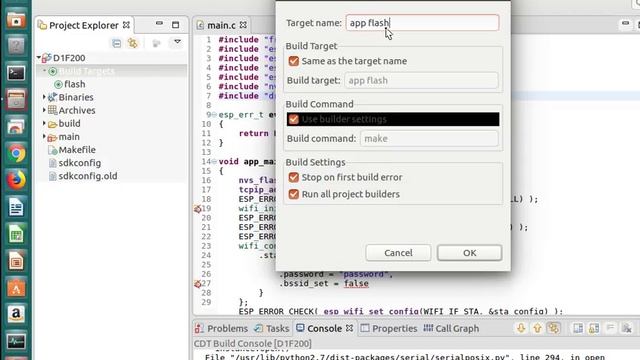
Task: Click the Build Targets node icon
Action: coord(53,71)
